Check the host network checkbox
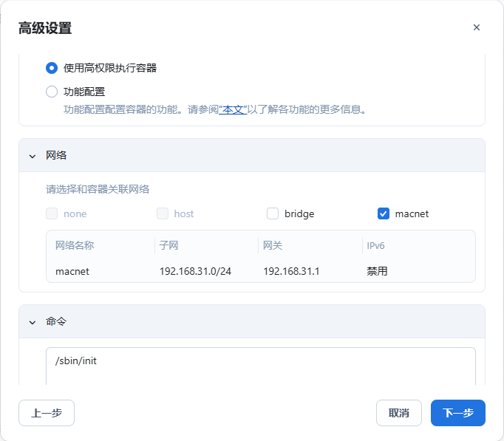The width and height of the screenshot is (504, 441). 163,213
